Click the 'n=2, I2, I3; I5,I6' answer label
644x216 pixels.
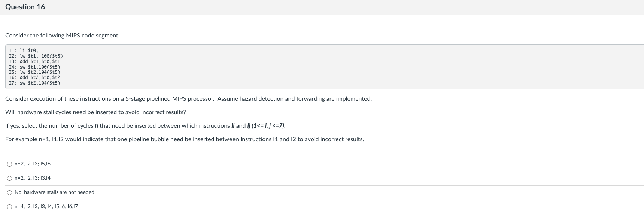(33, 164)
